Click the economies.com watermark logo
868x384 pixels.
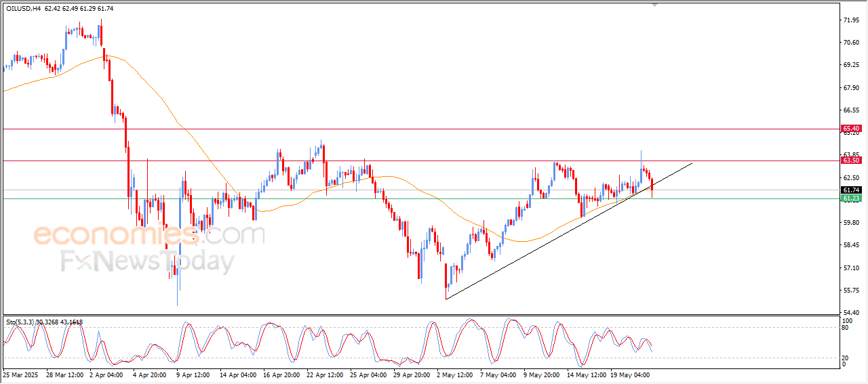149,235
